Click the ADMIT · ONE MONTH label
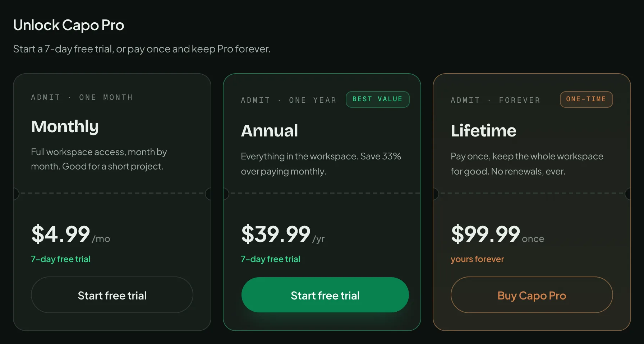The image size is (644, 344). pos(82,97)
